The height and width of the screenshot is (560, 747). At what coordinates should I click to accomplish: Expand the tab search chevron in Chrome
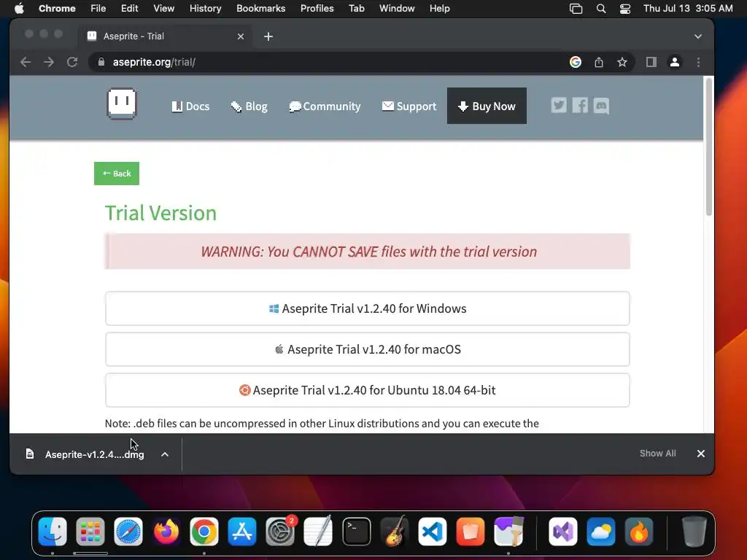(x=698, y=36)
